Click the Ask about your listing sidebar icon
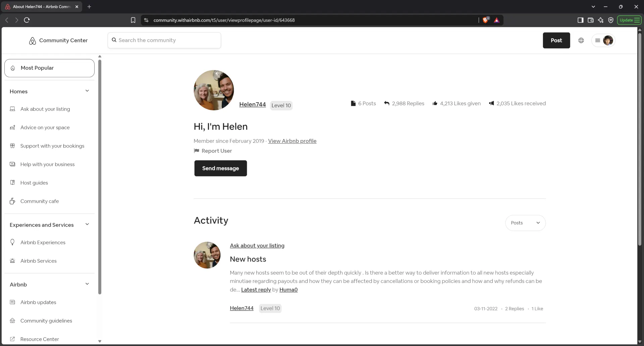Image resolution: width=644 pixels, height=346 pixels. click(12, 109)
